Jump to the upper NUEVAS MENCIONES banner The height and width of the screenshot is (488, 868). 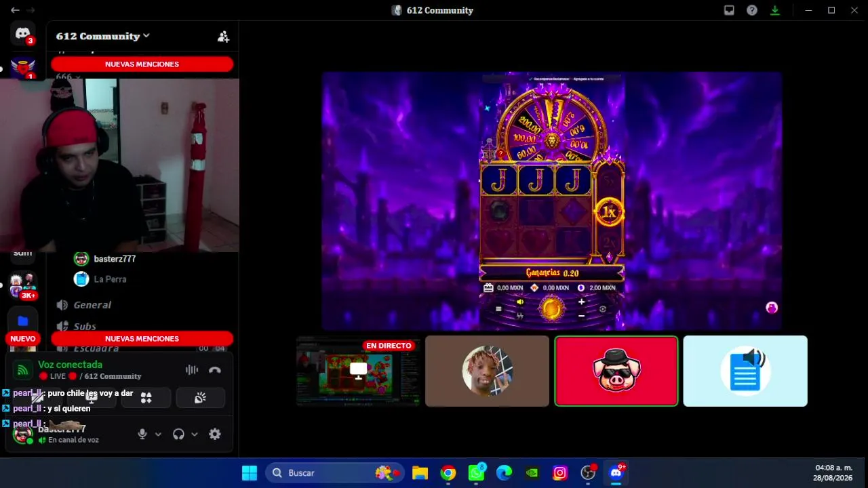point(142,64)
